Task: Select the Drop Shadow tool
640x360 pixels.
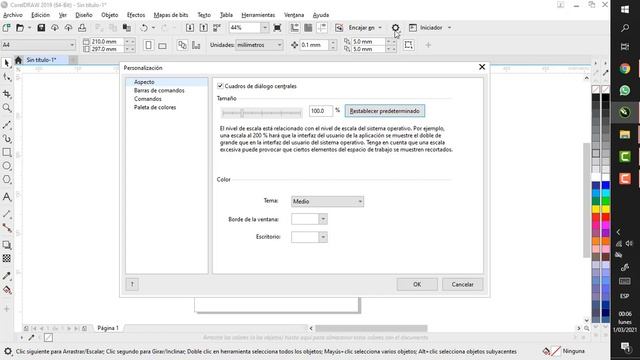Action: tap(7, 245)
